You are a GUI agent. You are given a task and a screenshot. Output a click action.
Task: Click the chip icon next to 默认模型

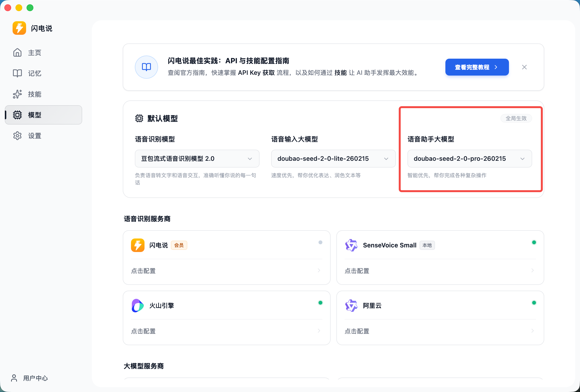(x=139, y=118)
